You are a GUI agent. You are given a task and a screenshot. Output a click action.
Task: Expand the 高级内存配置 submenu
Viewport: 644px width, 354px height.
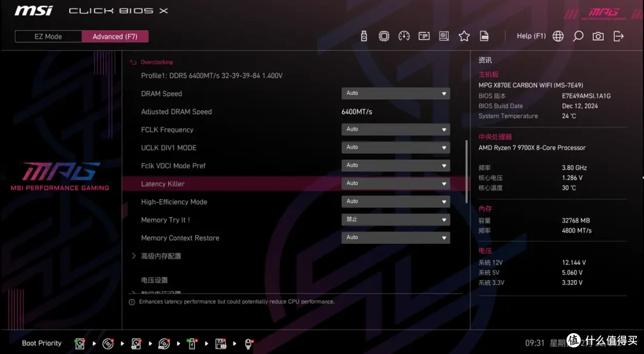point(161,256)
